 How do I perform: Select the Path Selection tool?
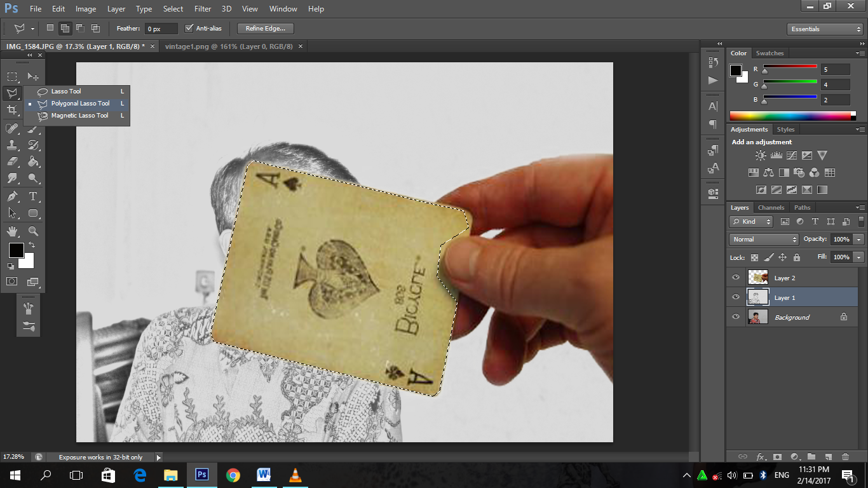[12, 213]
